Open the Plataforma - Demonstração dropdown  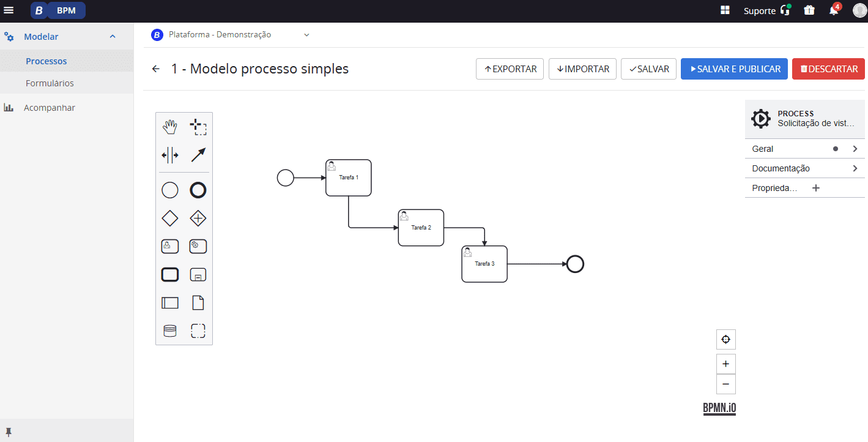(306, 35)
